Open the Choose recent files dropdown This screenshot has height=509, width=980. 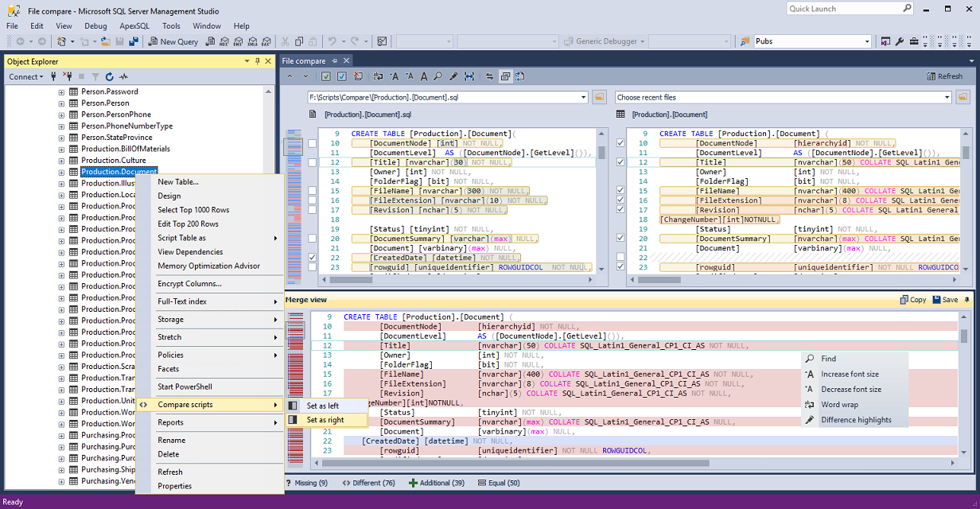click(947, 97)
